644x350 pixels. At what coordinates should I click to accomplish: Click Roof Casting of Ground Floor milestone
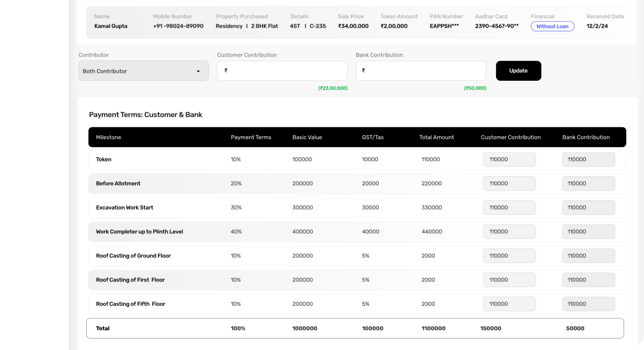133,256
